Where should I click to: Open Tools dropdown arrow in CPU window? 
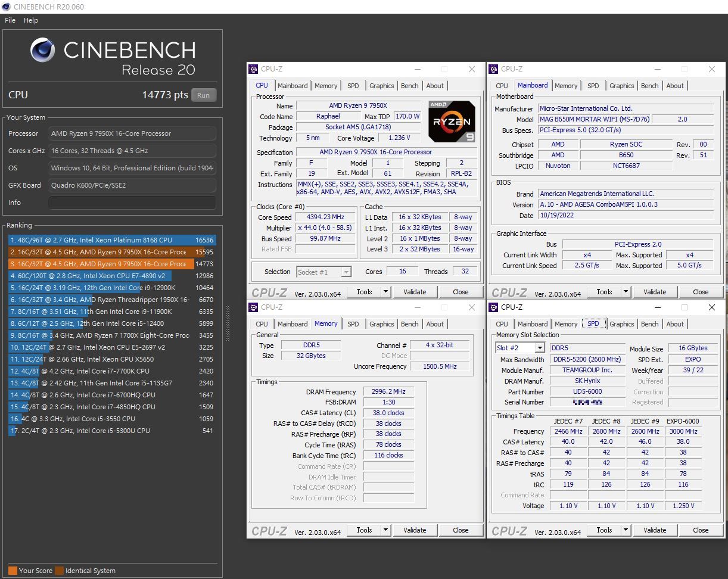coord(386,292)
